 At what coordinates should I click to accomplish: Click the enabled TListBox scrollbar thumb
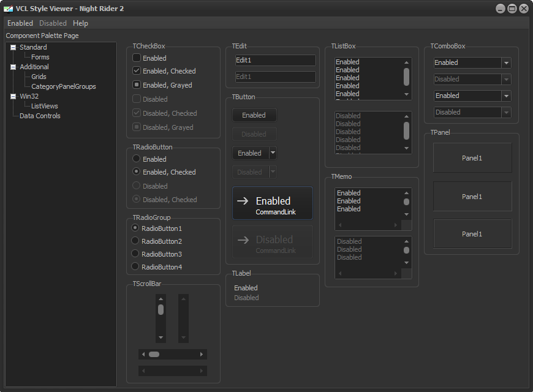coord(407,77)
